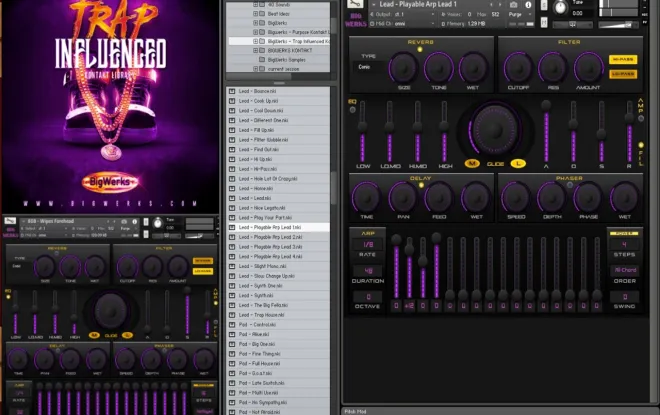The width and height of the screenshot is (660, 415).
Task: Click the BigWerks album artwork thumbnail
Action: 110,106
